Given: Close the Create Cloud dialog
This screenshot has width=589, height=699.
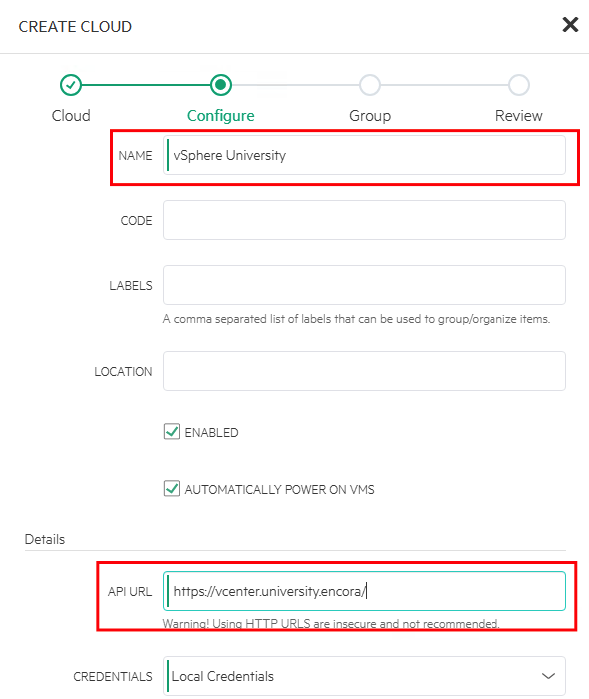Looking at the screenshot, I should pyautogui.click(x=570, y=25).
